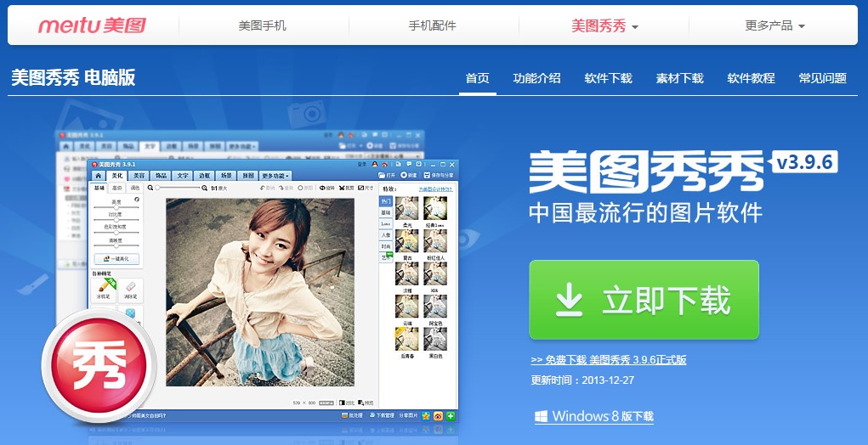Select the Lomo effects category
Image resolution: width=868 pixels, height=445 pixels.
pyautogui.click(x=385, y=224)
